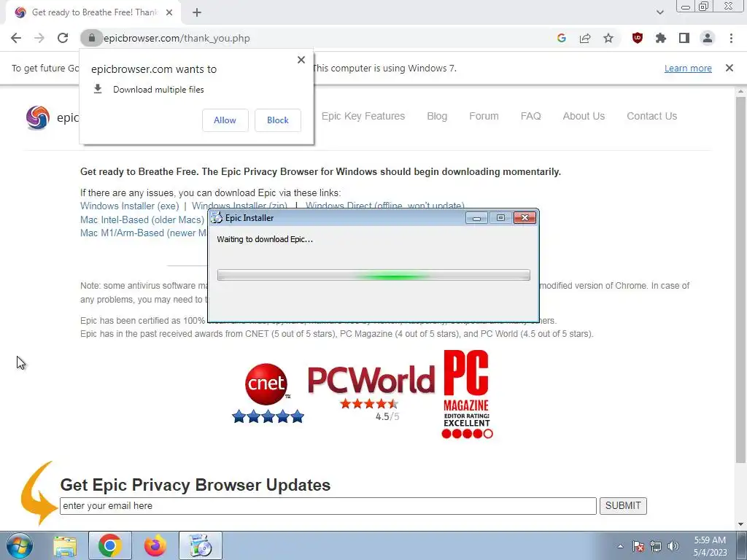Bookmark this page with the star icon

pos(608,38)
